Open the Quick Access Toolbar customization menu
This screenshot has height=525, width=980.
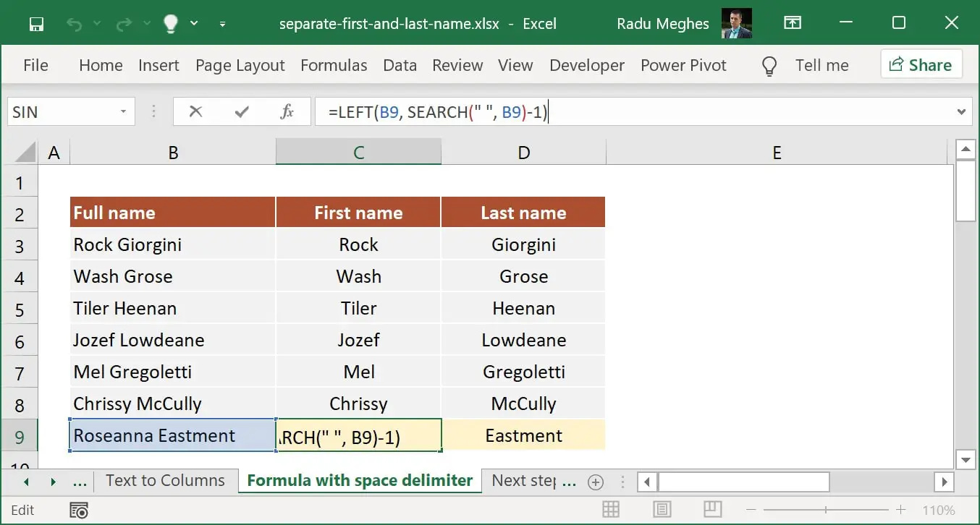222,23
